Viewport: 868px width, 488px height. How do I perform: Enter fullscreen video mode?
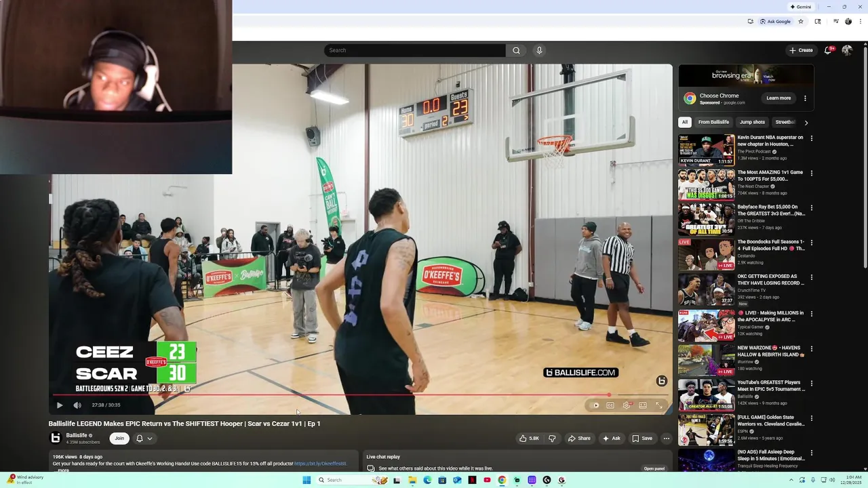[x=659, y=405]
